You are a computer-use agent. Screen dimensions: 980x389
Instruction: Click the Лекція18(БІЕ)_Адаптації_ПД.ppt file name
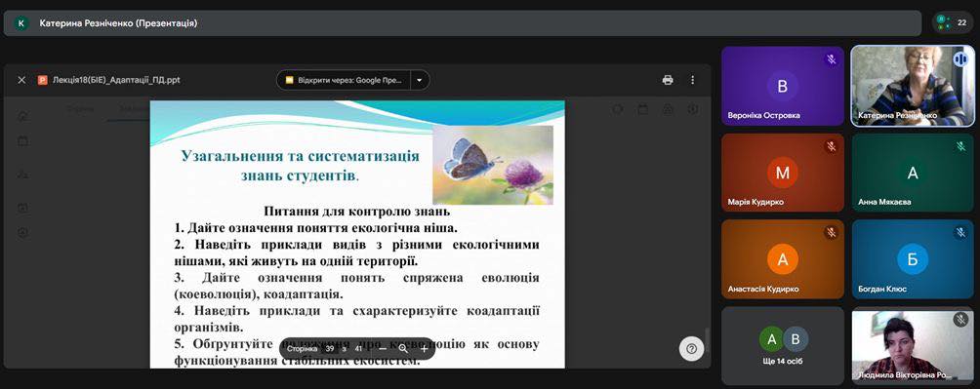116,80
